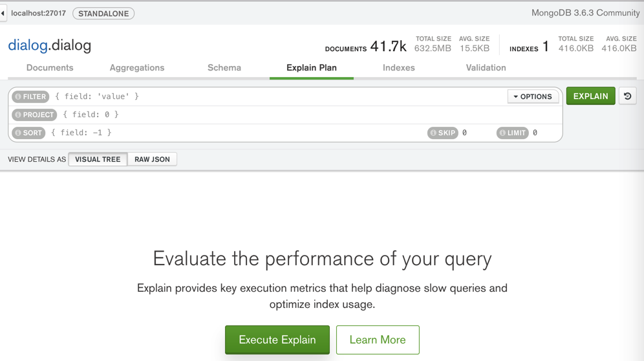Click the indexes count 1

click(546, 46)
